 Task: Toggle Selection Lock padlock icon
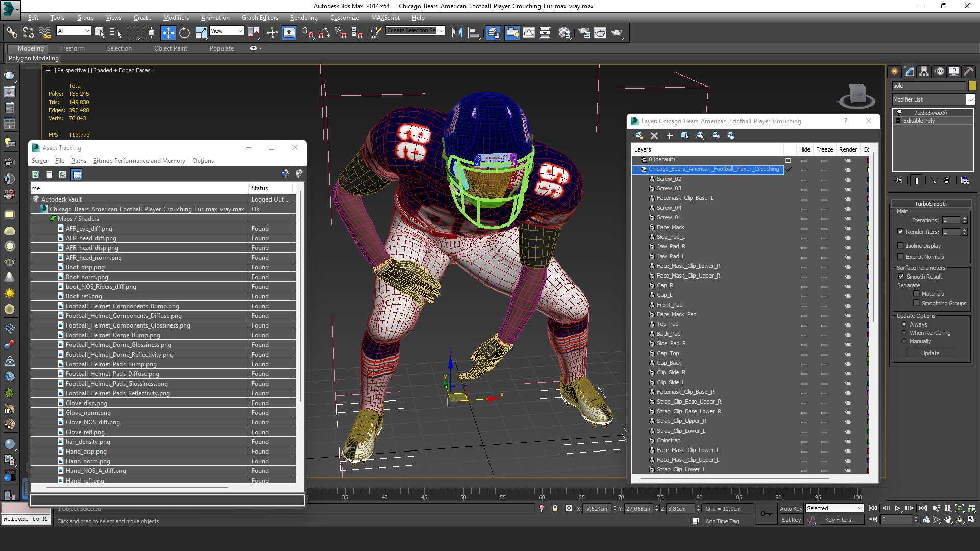tap(555, 509)
